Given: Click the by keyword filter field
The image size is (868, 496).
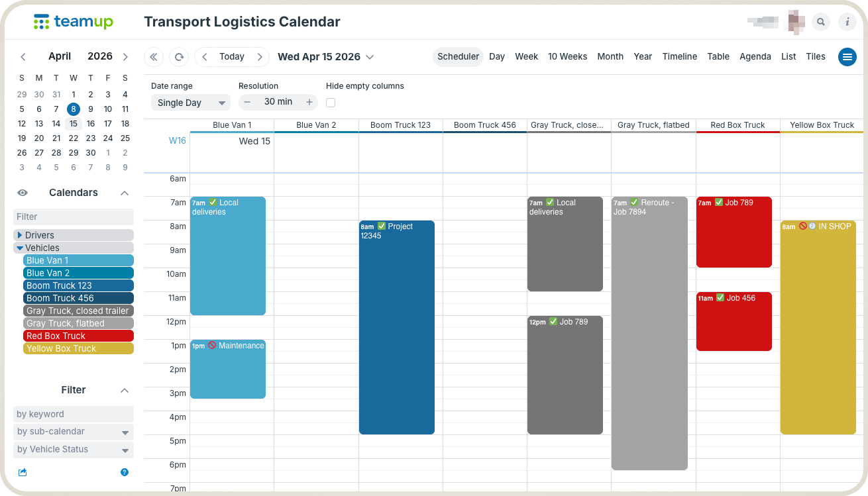Looking at the screenshot, I should click(x=73, y=414).
